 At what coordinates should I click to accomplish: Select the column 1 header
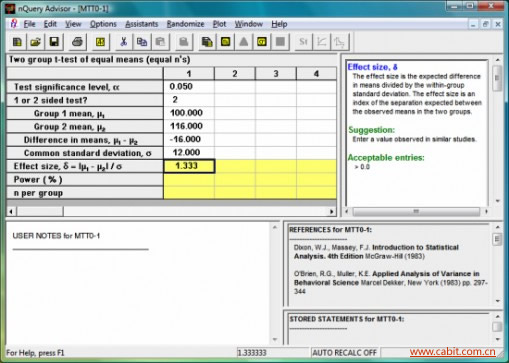(x=189, y=74)
